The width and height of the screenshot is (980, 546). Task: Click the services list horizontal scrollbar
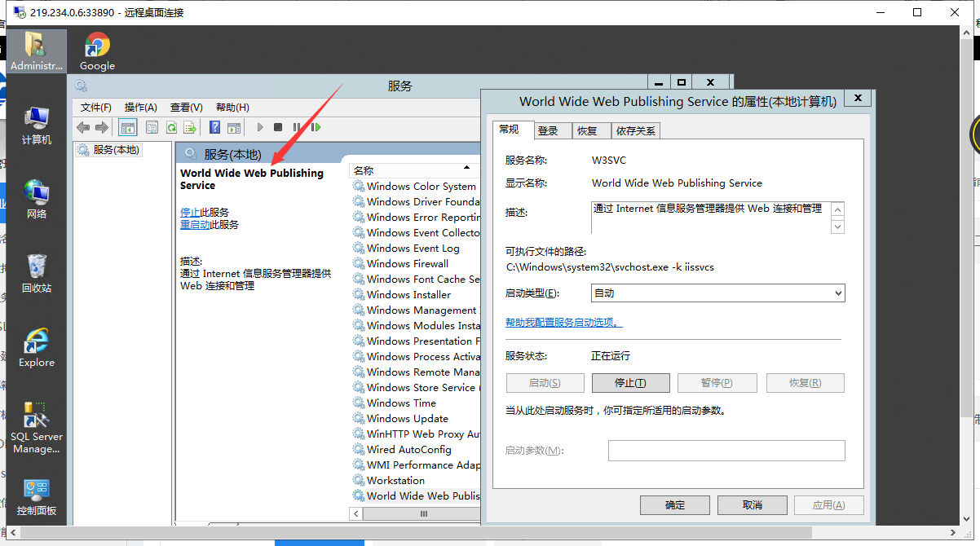point(423,514)
